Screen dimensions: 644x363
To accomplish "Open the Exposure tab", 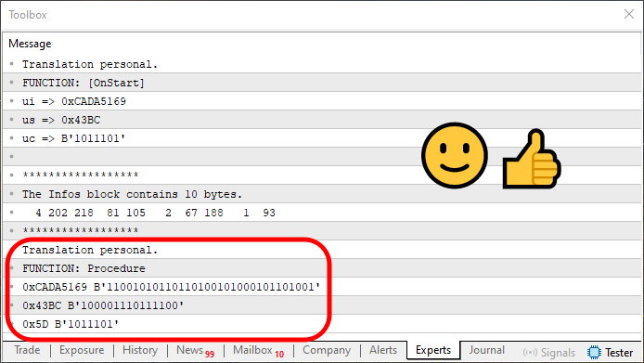I will point(82,350).
